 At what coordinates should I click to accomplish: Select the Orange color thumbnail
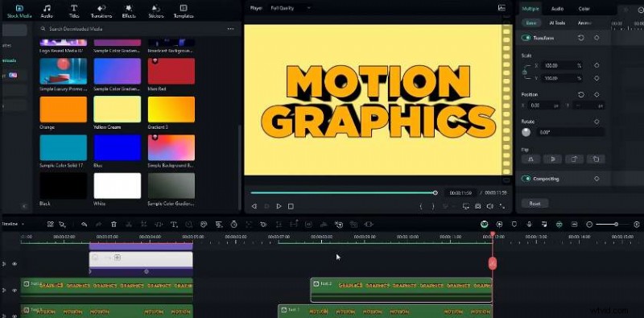pyautogui.click(x=64, y=109)
